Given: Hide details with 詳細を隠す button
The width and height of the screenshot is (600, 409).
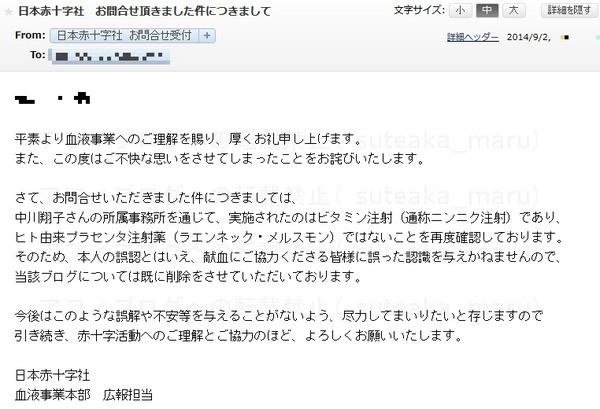Looking at the screenshot, I should [x=569, y=11].
